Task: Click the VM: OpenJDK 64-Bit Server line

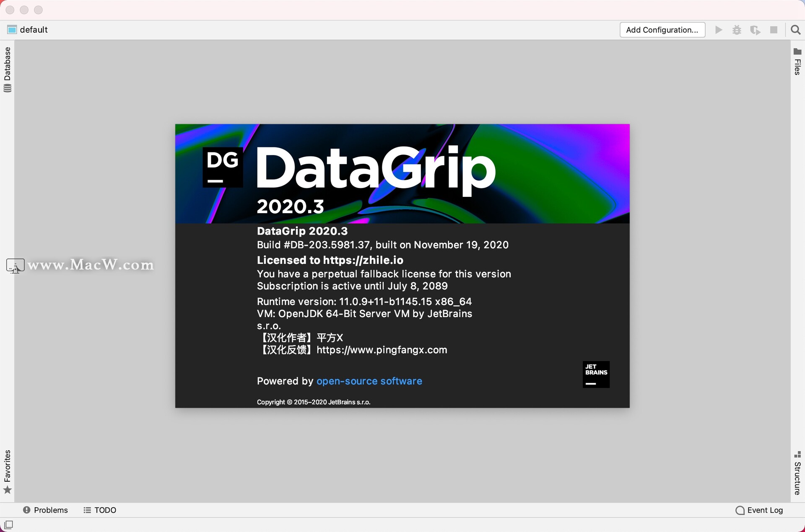Action: [364, 313]
